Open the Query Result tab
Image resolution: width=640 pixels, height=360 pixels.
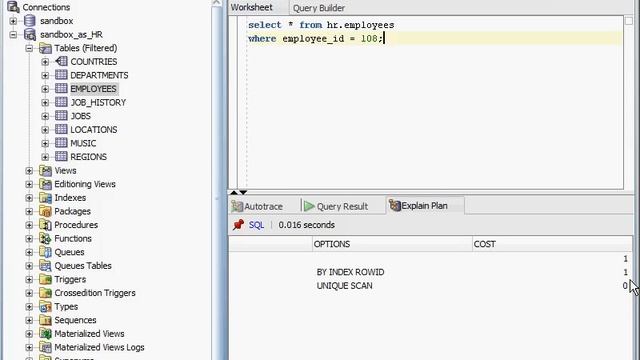click(x=336, y=206)
